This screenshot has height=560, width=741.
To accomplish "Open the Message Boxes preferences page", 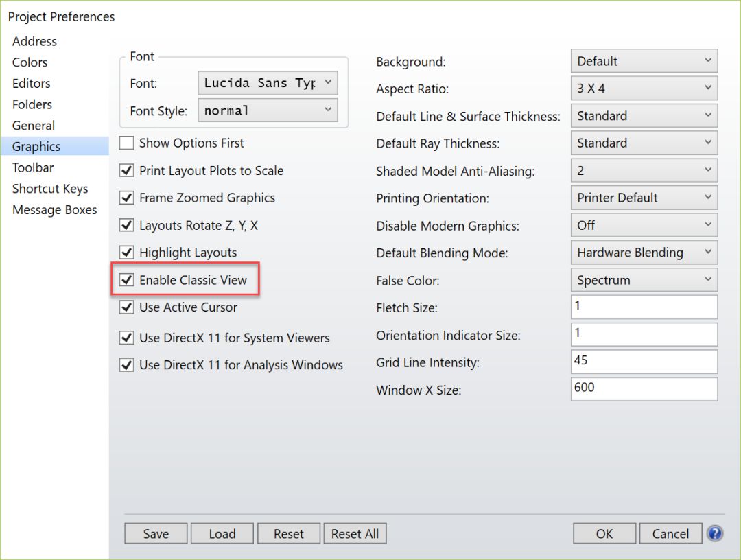I will (55, 210).
